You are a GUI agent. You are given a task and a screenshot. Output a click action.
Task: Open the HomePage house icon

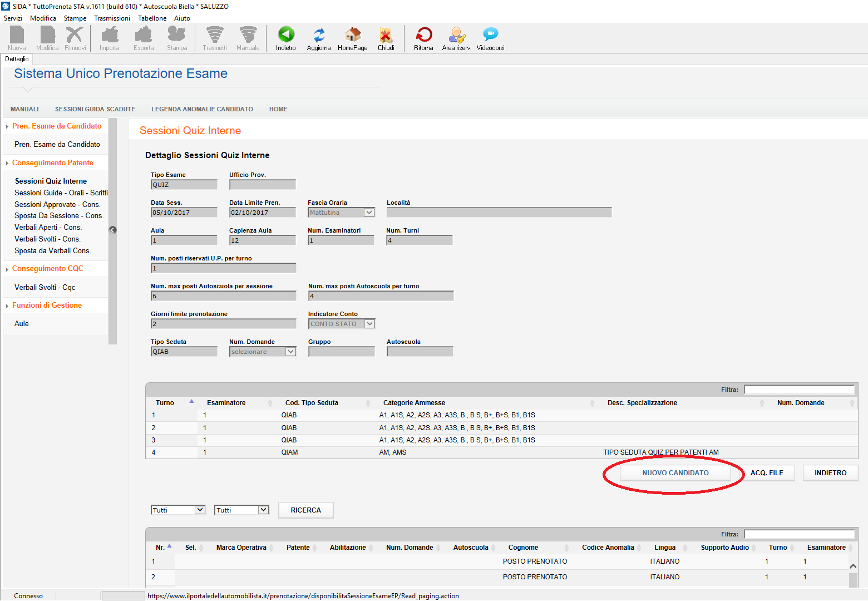coord(352,35)
